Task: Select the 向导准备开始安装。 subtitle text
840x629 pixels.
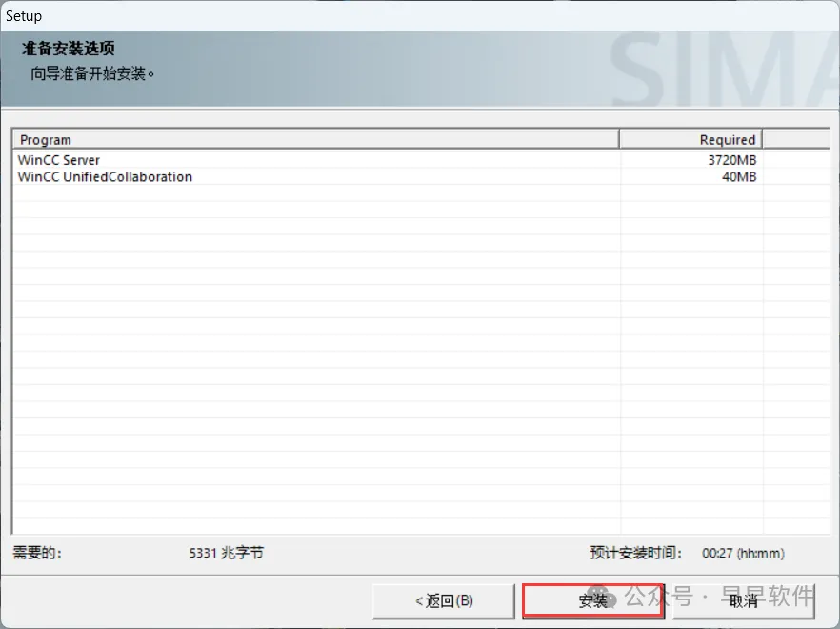Action: tap(92, 73)
